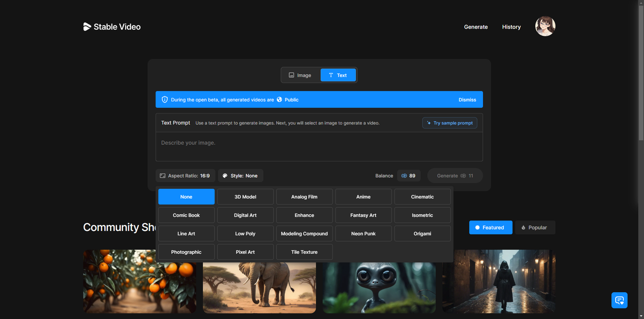Open the History page
This screenshot has height=319, width=644.
pyautogui.click(x=511, y=27)
